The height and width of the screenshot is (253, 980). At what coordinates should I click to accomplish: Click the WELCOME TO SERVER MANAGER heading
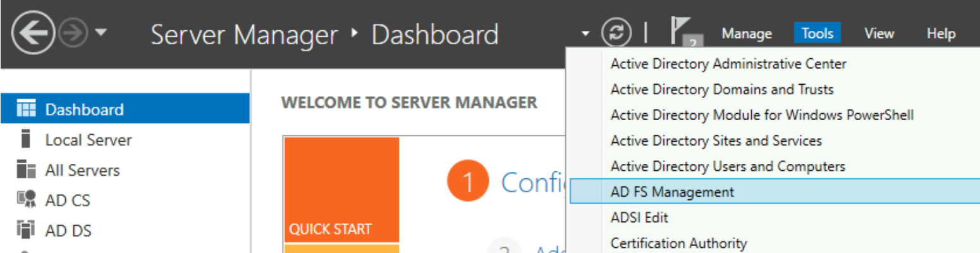[x=409, y=102]
